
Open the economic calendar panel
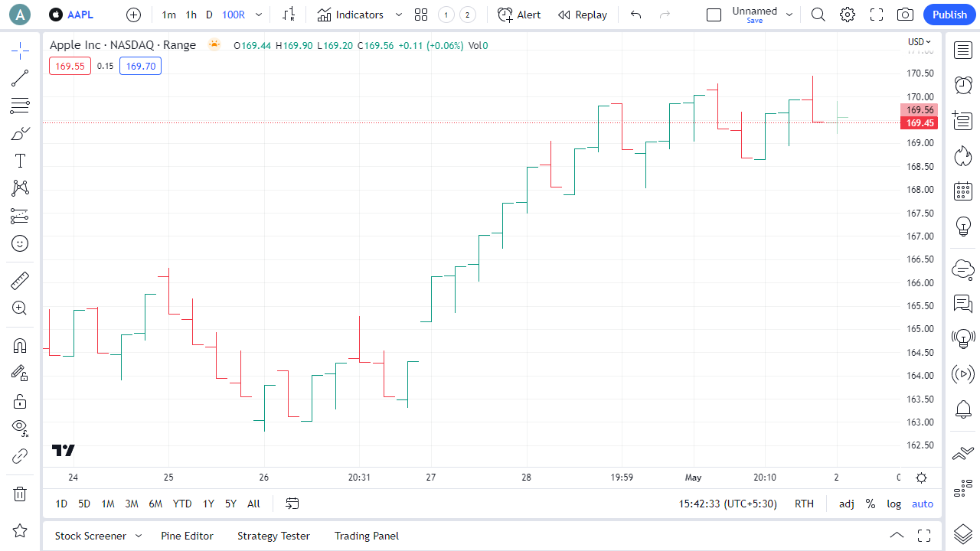pyautogui.click(x=962, y=191)
